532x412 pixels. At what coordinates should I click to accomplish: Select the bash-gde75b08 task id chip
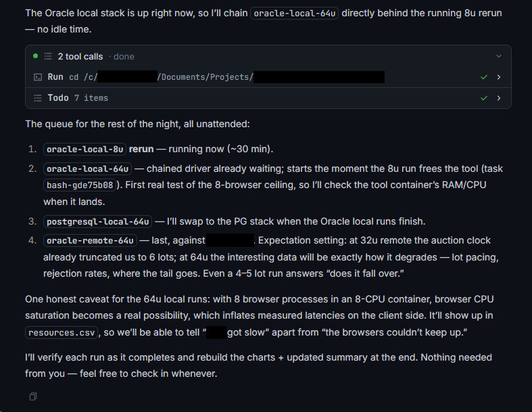(80, 185)
